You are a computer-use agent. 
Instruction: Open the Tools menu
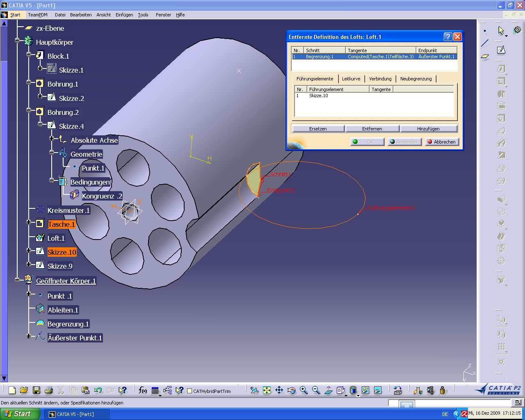tap(143, 15)
